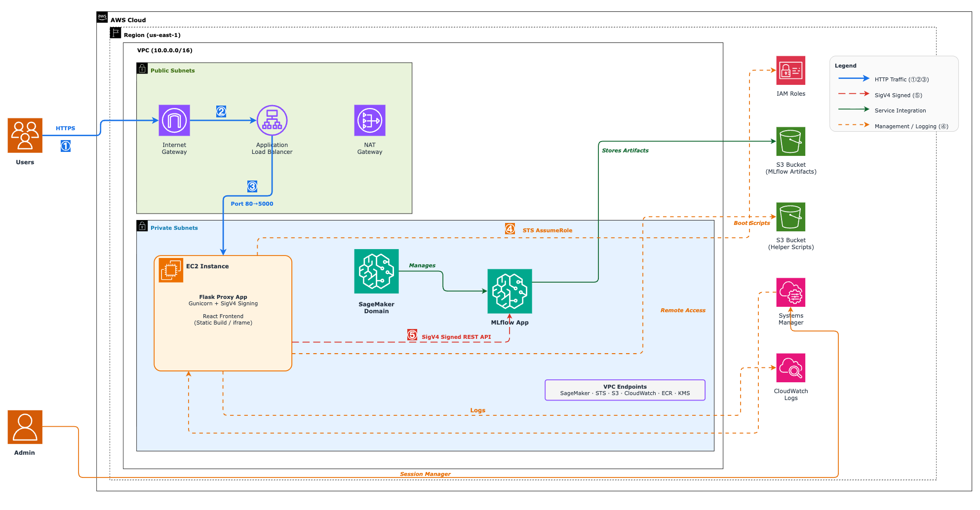Click the Users icon
Screen dimensions: 980x510
pyautogui.click(x=25, y=135)
